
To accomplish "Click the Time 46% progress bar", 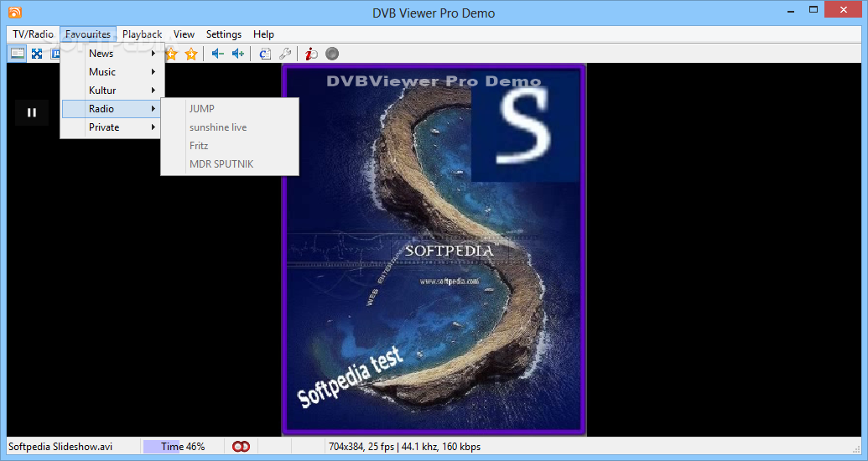I will point(183,446).
